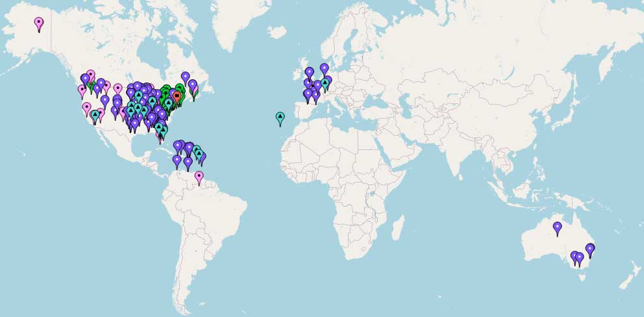
Task: Click the purple marker over Great Britain
Action: pos(309,72)
